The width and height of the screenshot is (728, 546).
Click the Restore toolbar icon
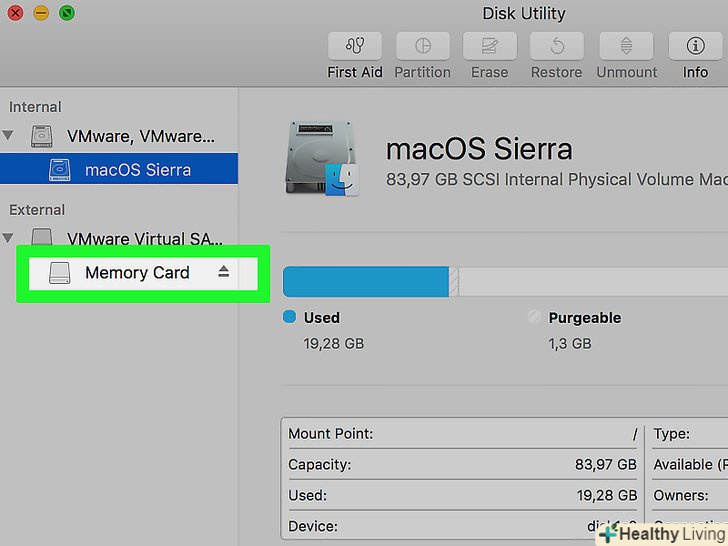[557, 46]
